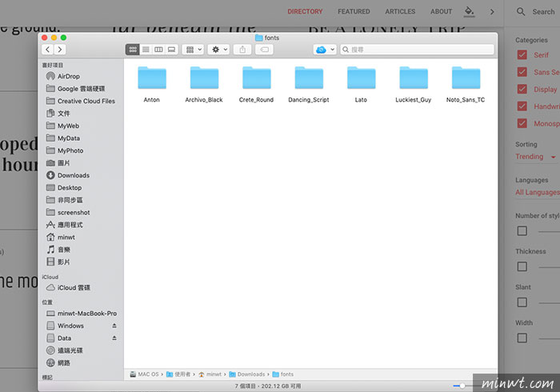Switch to gallery view in Finder

(171, 50)
